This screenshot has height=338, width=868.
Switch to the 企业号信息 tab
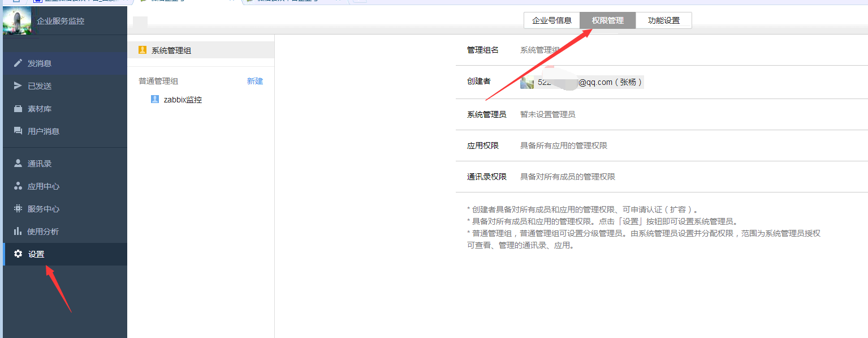coord(551,20)
